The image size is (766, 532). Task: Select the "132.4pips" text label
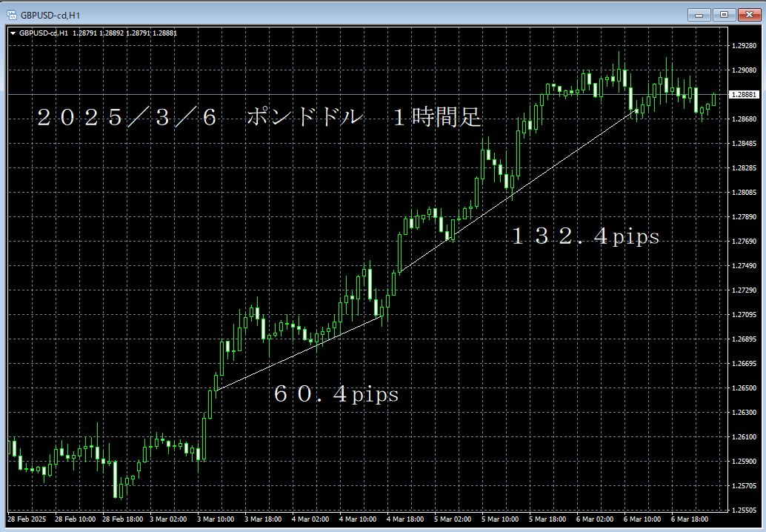click(x=585, y=236)
